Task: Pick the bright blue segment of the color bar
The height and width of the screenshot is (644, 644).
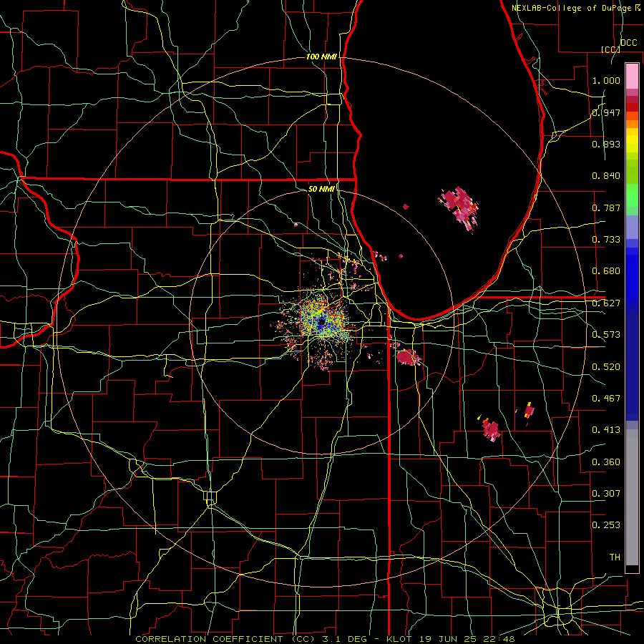Action: tap(632, 279)
